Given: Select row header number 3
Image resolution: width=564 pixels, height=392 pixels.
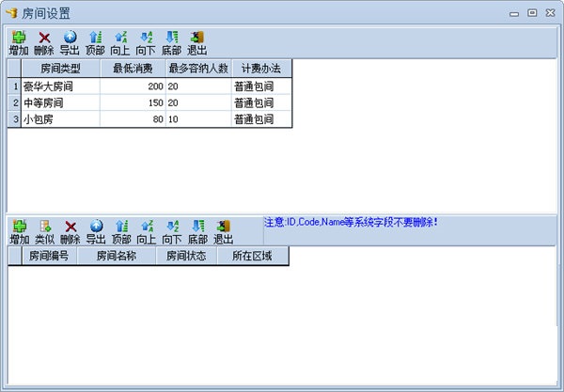Looking at the screenshot, I should tap(14, 119).
